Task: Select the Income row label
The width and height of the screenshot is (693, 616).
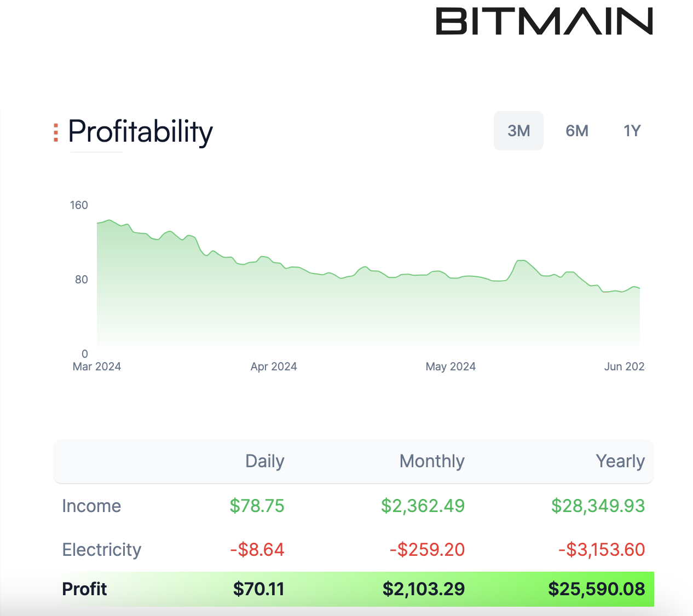Action: click(x=91, y=506)
